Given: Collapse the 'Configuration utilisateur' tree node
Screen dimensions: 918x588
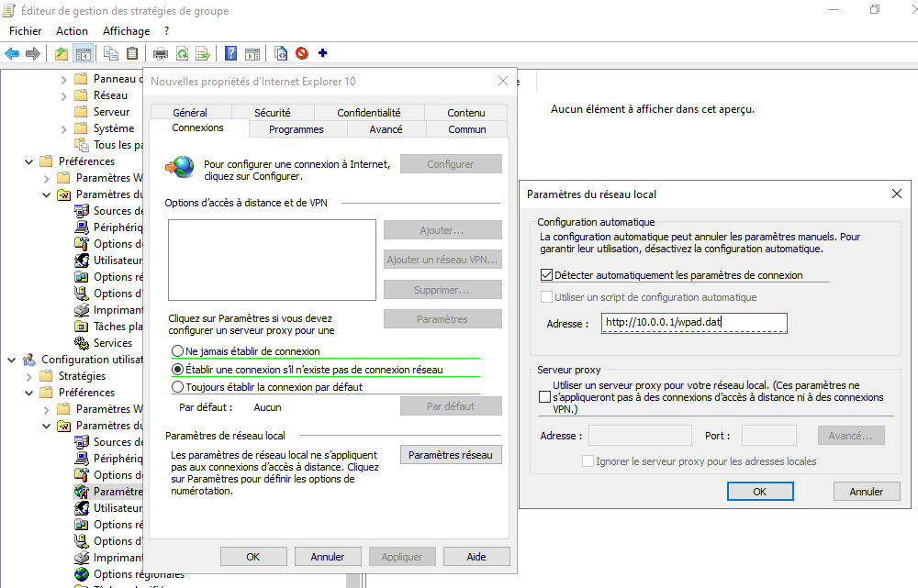Looking at the screenshot, I should click(x=11, y=360).
